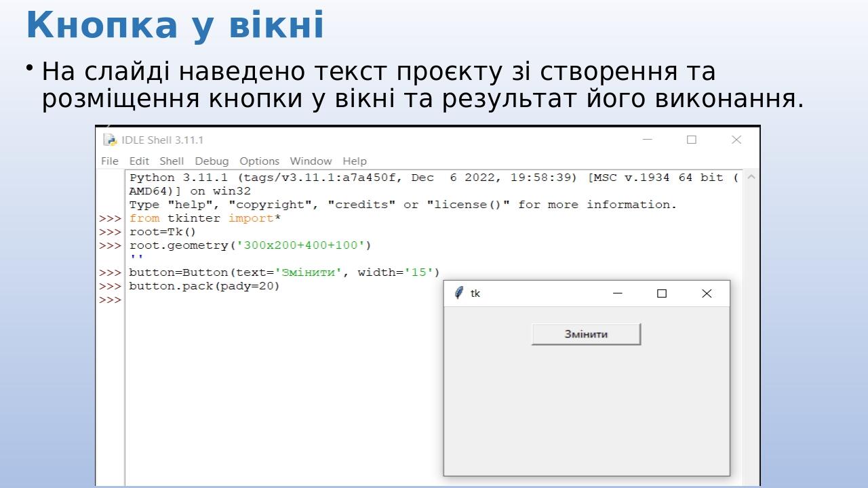Minimize the IDLE Shell window
The height and width of the screenshot is (488, 868).
tap(647, 140)
